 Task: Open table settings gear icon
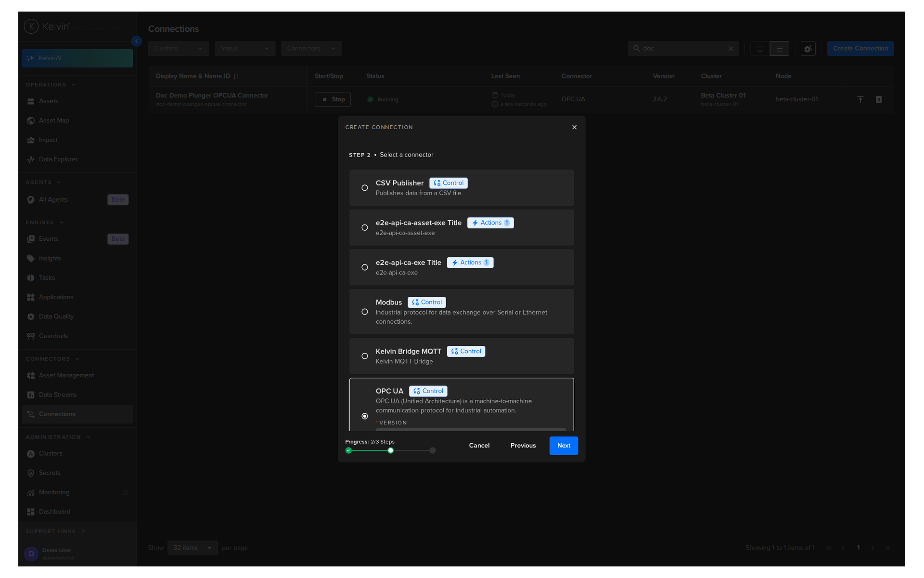[x=808, y=49]
